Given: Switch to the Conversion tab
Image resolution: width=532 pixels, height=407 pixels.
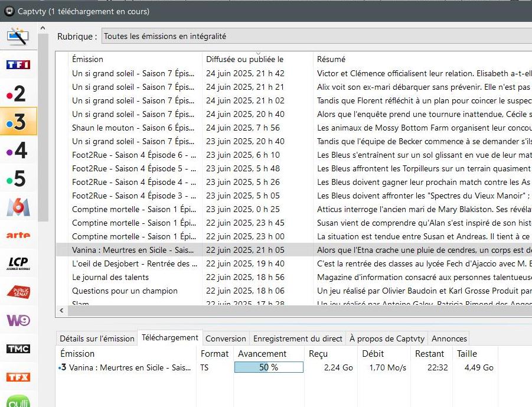Looking at the screenshot, I should [x=226, y=338].
